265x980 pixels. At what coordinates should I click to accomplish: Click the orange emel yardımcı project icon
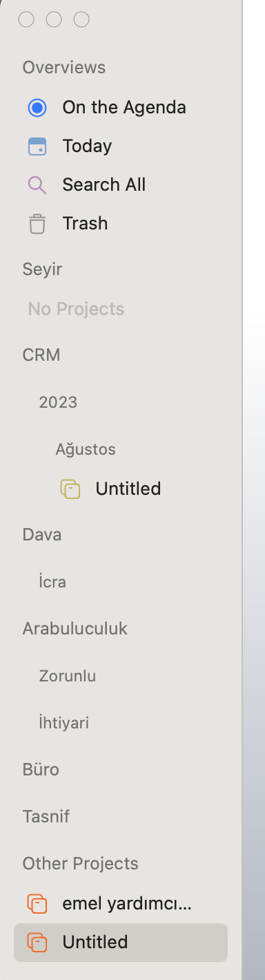37,903
